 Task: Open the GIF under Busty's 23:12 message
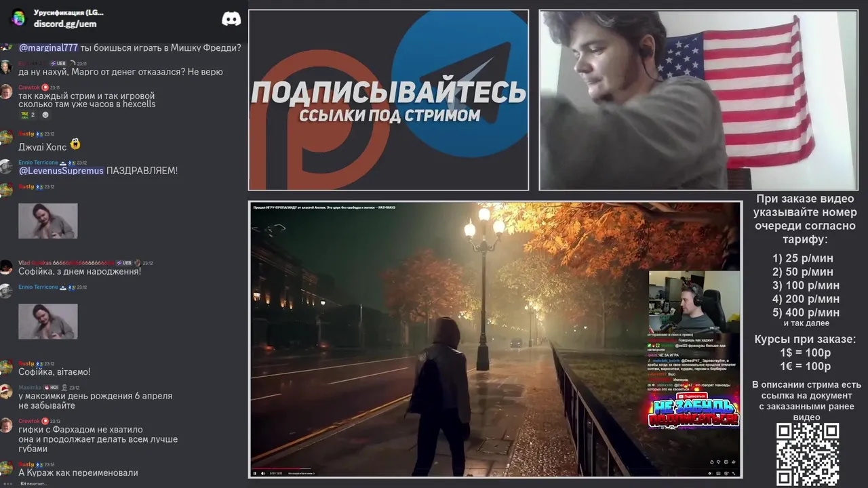47,221
